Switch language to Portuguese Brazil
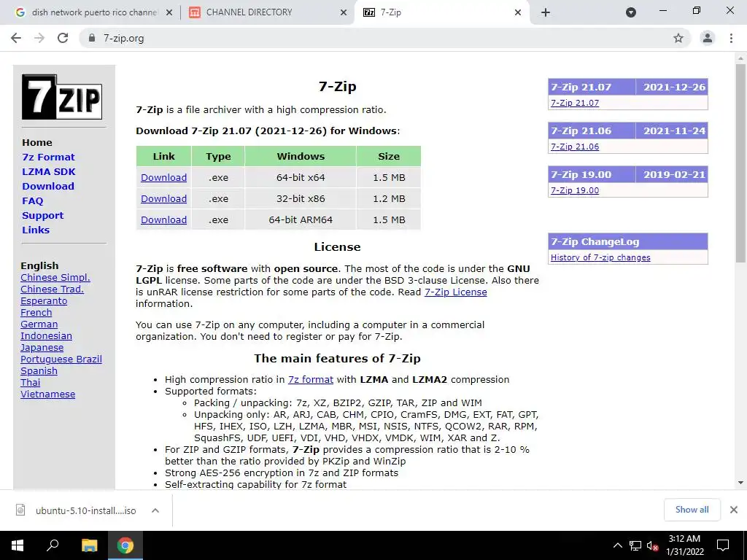This screenshot has height=560, width=747. (61, 359)
